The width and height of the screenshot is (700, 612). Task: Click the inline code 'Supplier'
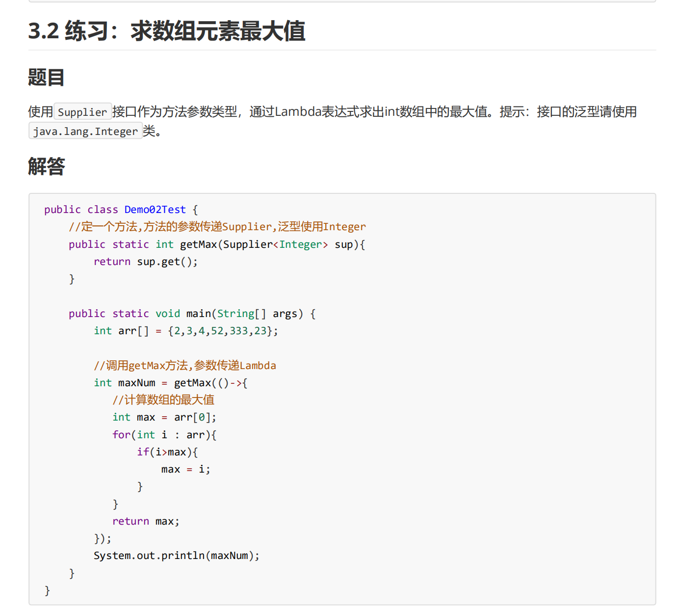82,112
